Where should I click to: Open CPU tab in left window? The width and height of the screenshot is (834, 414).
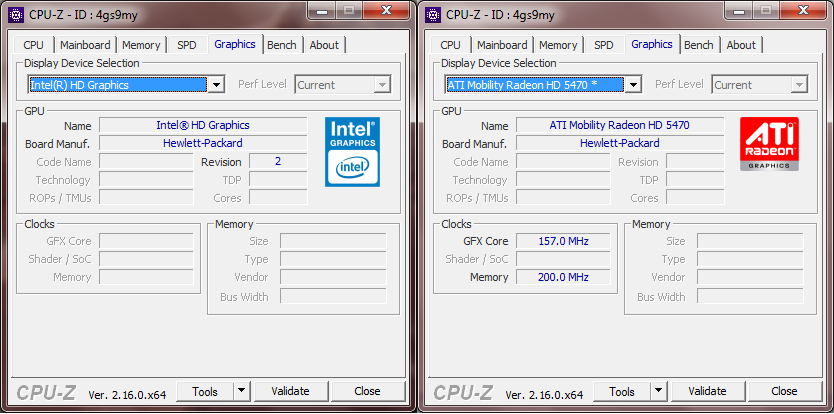[x=34, y=45]
